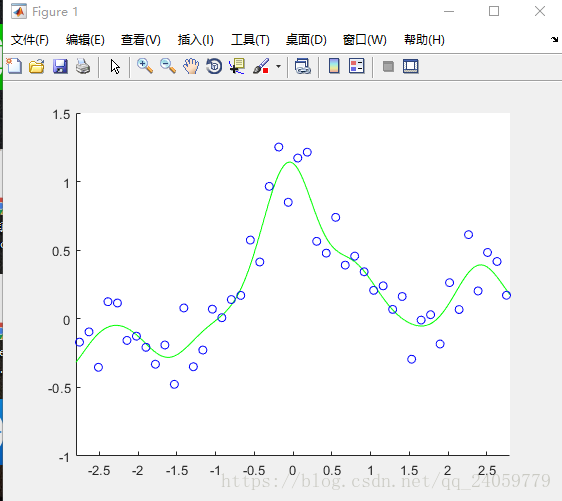
Task: Click the Hide Plot Tools icon
Action: tap(388, 66)
